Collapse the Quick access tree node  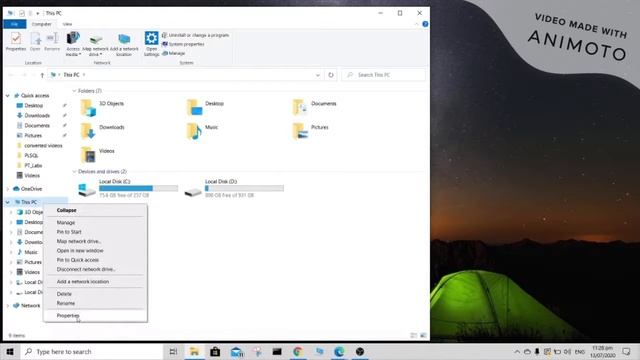(x=7, y=96)
